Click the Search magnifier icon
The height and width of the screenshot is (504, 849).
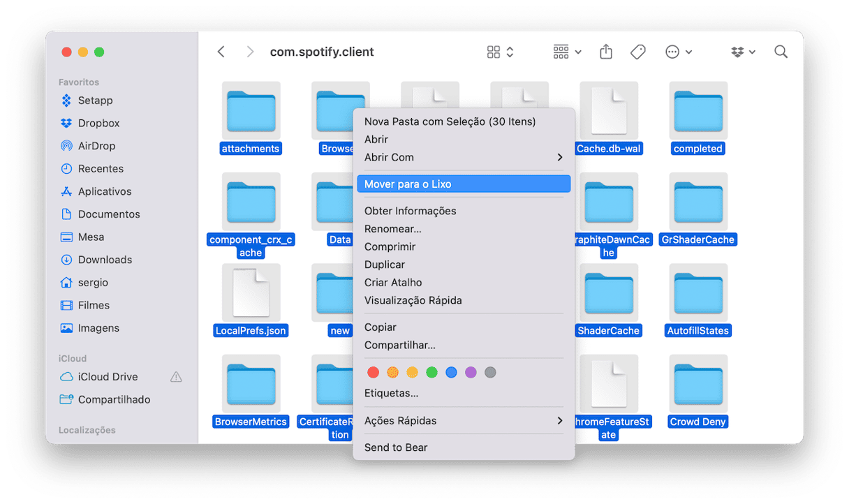[781, 52]
